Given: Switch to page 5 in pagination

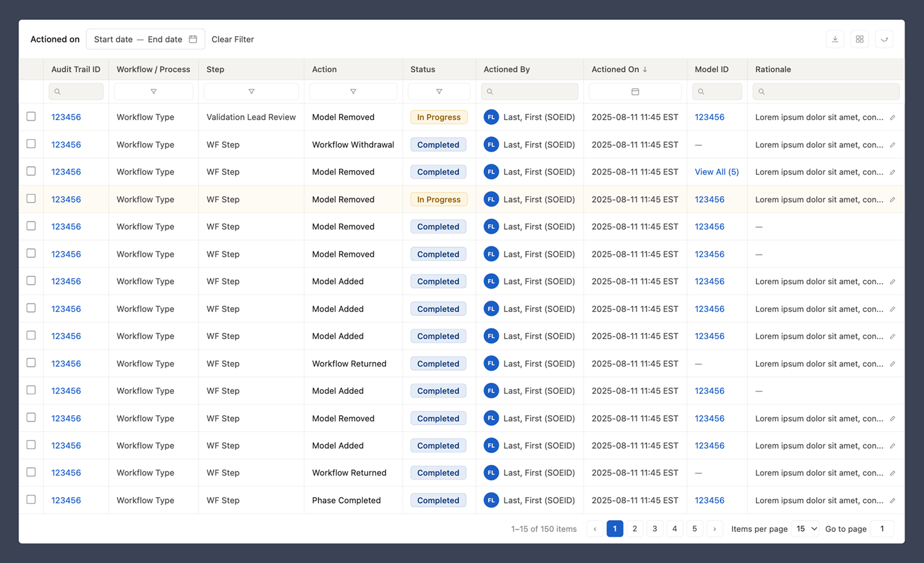Looking at the screenshot, I should tap(695, 529).
